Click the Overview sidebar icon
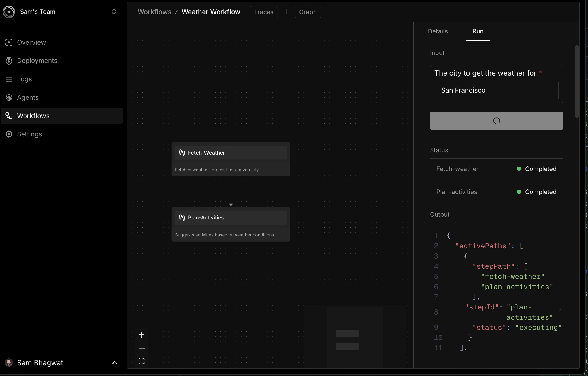 click(9, 42)
